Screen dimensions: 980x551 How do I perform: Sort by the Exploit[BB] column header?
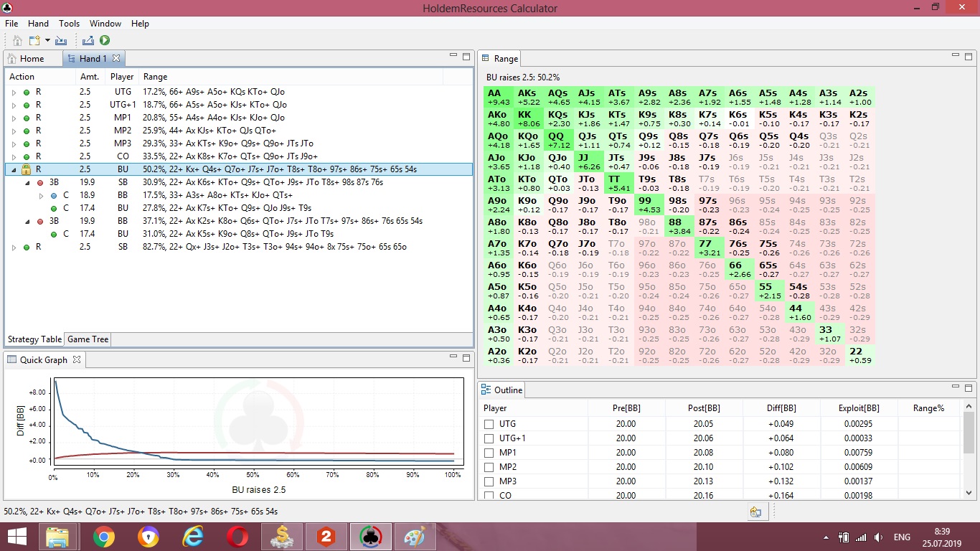(x=859, y=408)
